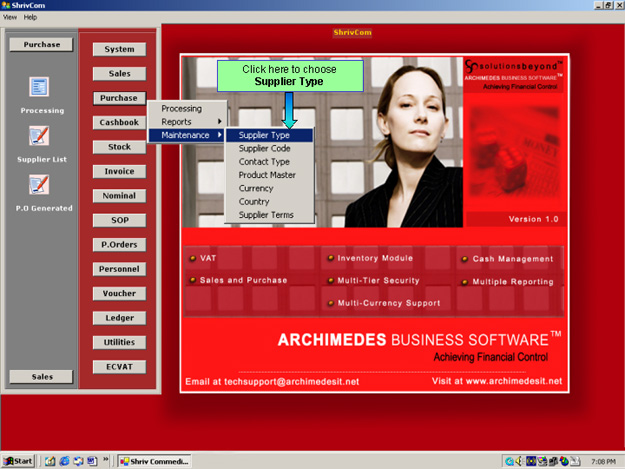This screenshot has width=625, height=469.
Task: Click the System module button
Action: coord(119,49)
